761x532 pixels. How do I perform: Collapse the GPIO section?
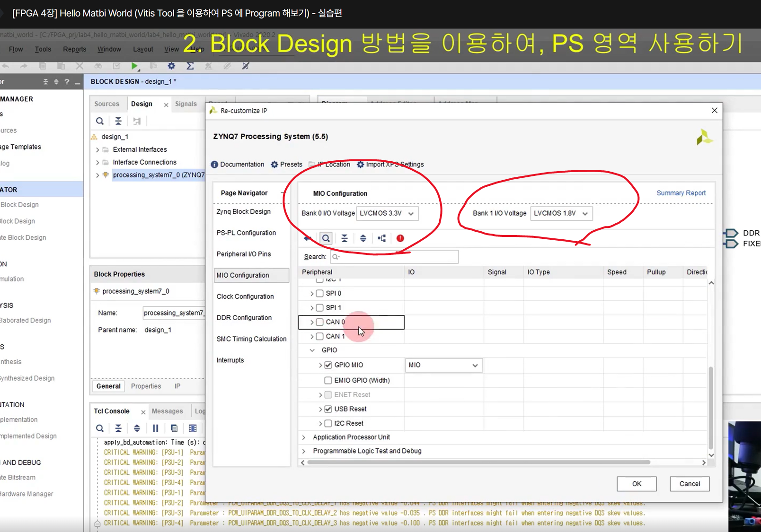312,350
